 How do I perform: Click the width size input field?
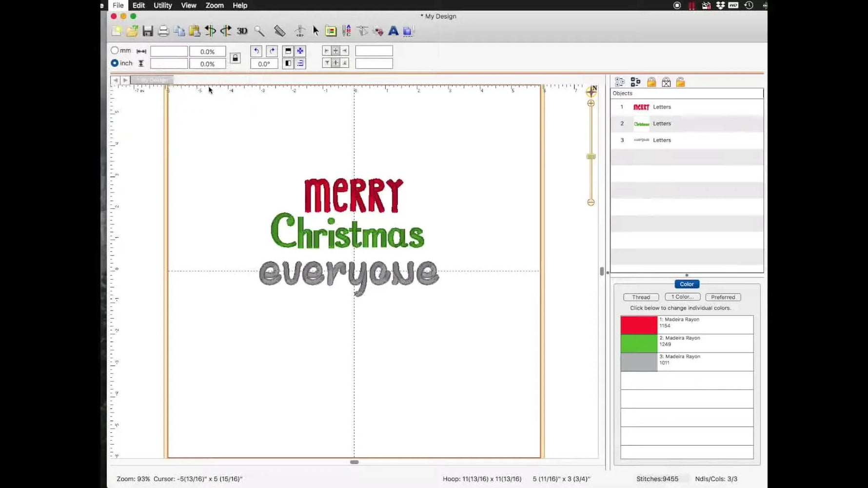pyautogui.click(x=169, y=51)
